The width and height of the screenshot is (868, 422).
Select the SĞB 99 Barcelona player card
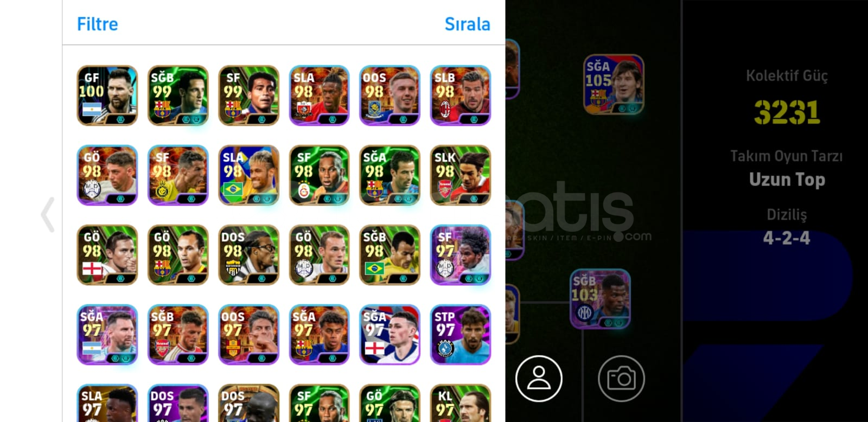click(178, 95)
